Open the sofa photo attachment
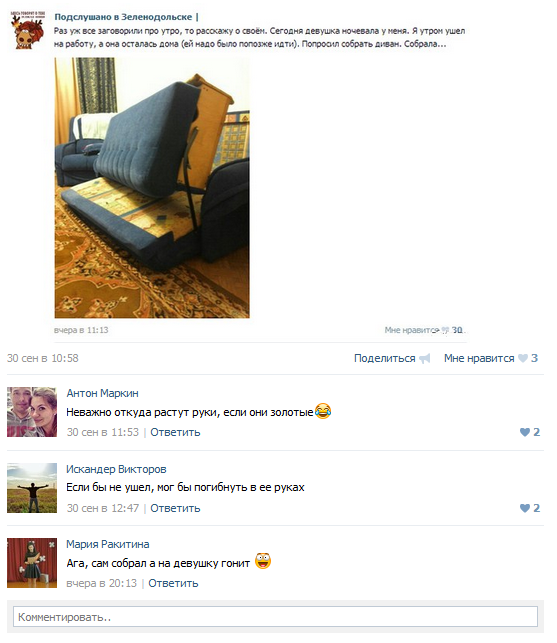This screenshot has height=643, width=557. tap(152, 188)
